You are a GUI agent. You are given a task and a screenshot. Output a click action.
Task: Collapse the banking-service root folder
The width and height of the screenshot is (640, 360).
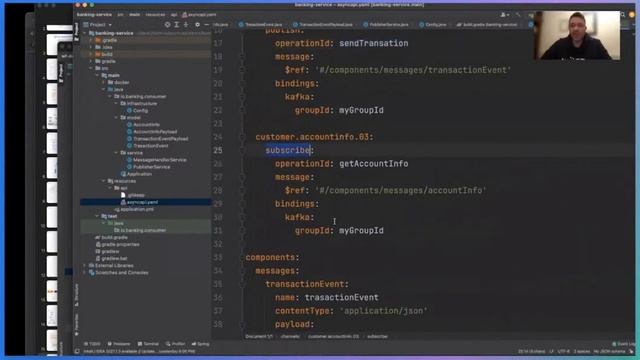pyautogui.click(x=85, y=33)
